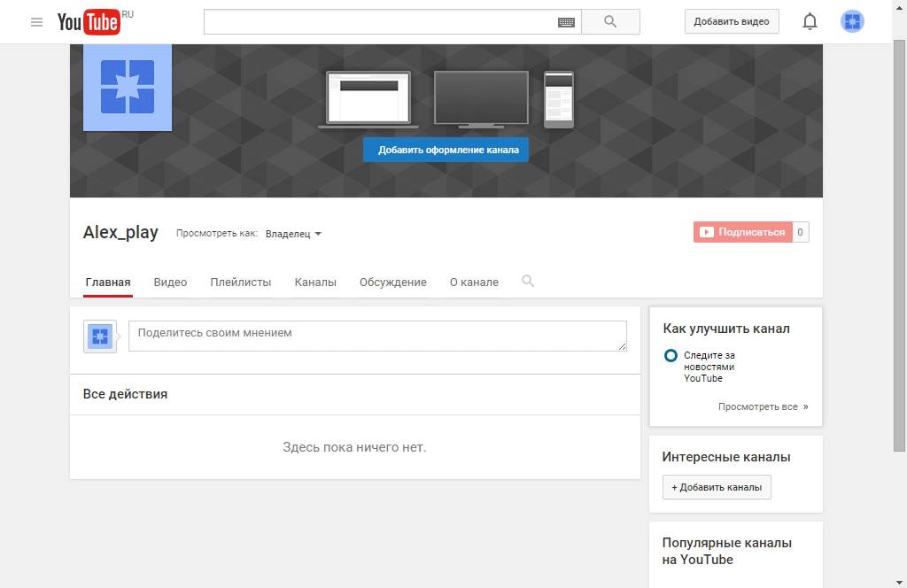Click the "Здесь пока ничего нет." text
The height and width of the screenshot is (588, 907).
(354, 447)
